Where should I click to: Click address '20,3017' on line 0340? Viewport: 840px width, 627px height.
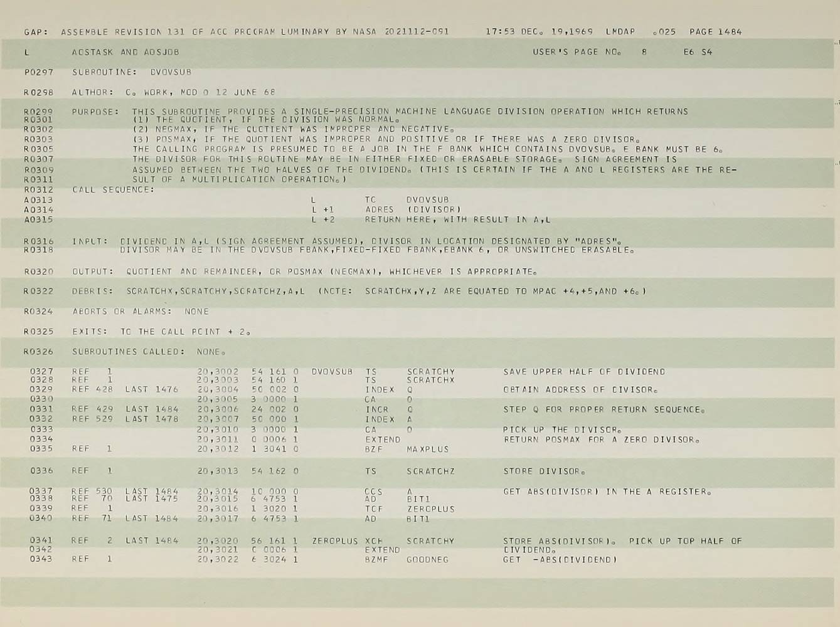point(218,519)
